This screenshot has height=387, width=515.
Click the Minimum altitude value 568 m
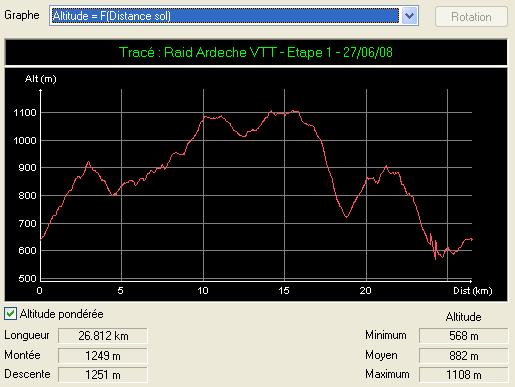click(x=463, y=336)
